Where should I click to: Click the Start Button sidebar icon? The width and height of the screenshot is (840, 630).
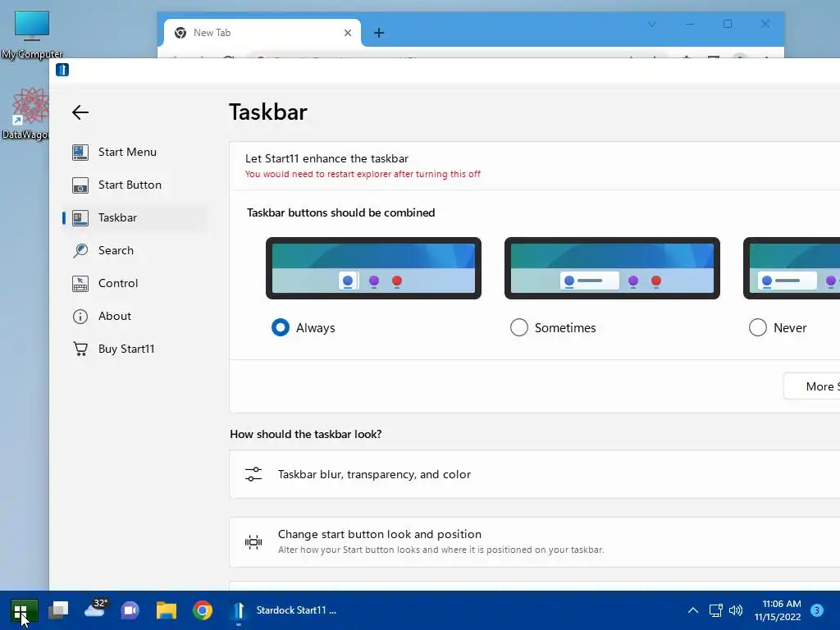[80, 185]
